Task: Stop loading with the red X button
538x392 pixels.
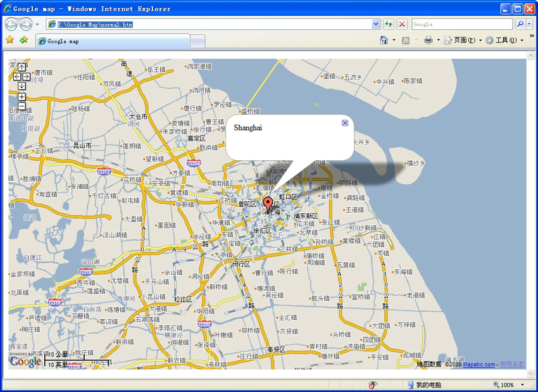Action: pyautogui.click(x=402, y=24)
